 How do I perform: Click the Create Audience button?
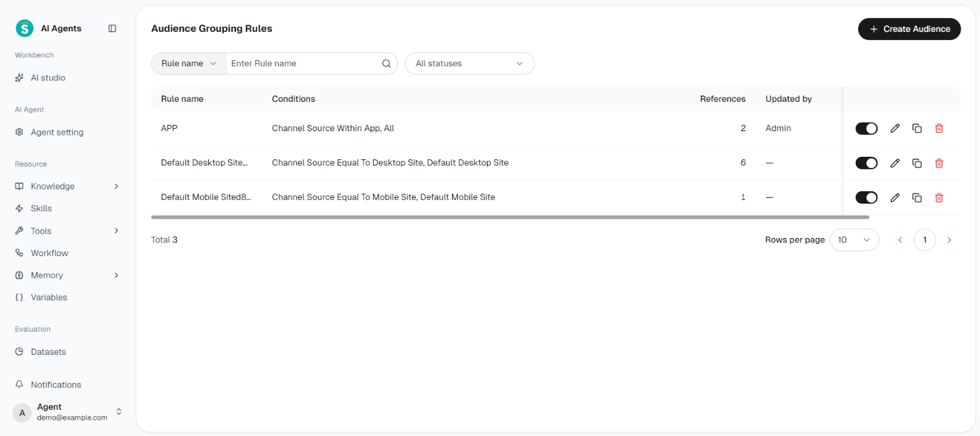pyautogui.click(x=909, y=29)
